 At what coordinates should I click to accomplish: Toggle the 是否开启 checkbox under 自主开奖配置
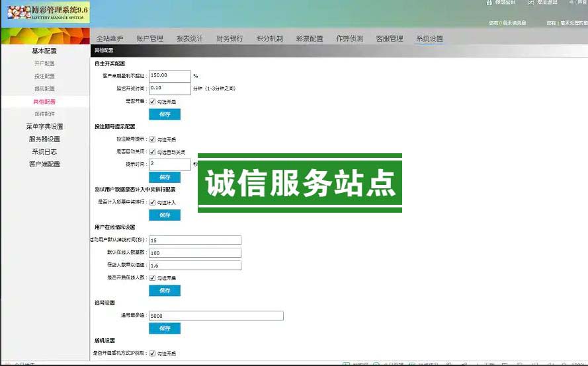pyautogui.click(x=153, y=102)
